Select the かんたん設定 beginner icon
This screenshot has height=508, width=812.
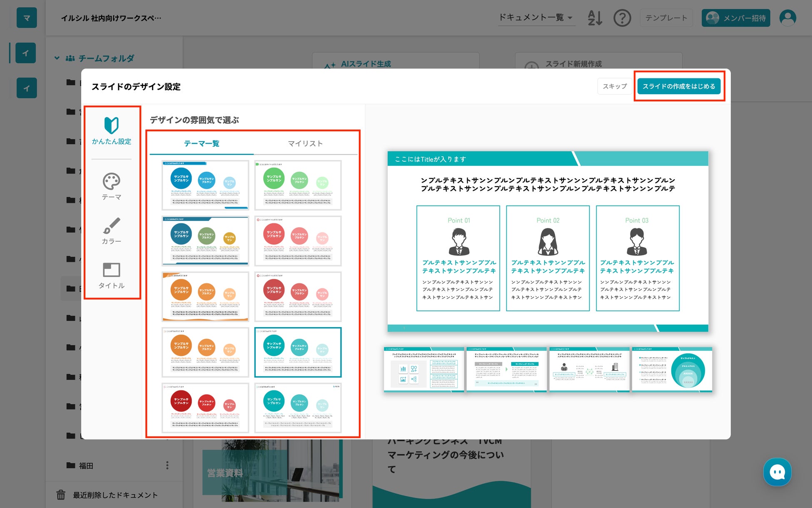click(x=111, y=125)
